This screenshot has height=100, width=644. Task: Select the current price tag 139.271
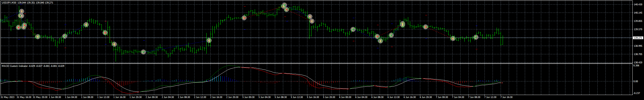[x=638, y=38]
